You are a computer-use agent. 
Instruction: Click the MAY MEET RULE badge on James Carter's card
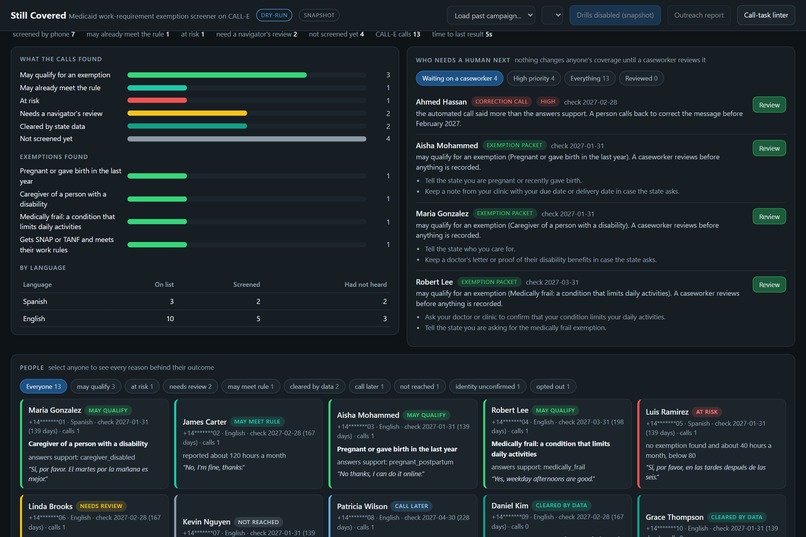click(257, 421)
